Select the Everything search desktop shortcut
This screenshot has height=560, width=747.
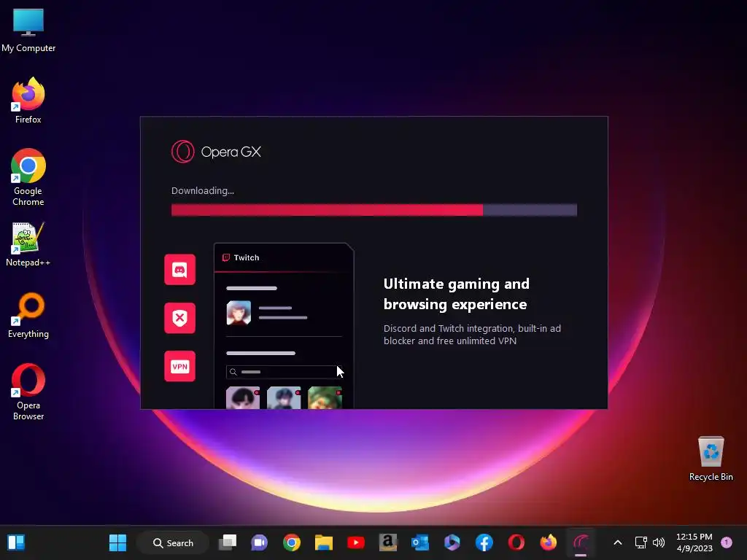[x=28, y=315]
